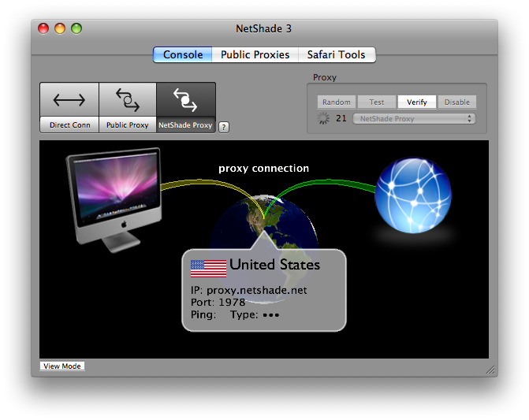Click the View Mode button

tap(62, 366)
